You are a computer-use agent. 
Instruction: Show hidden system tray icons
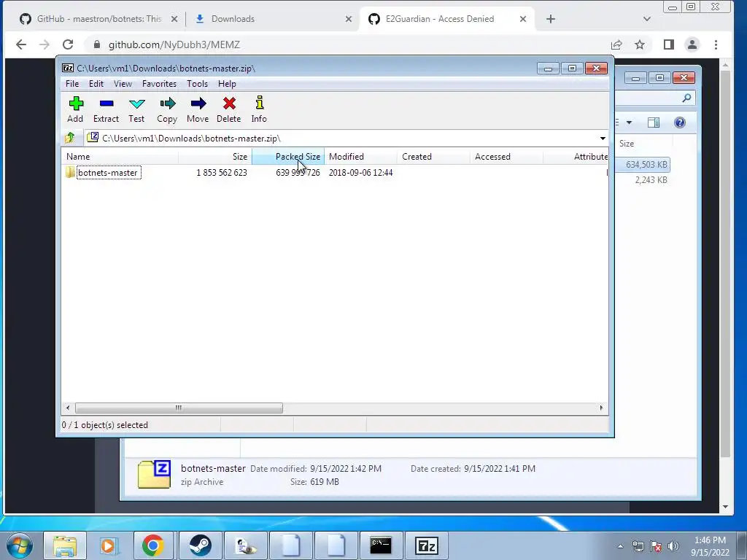[620, 546]
